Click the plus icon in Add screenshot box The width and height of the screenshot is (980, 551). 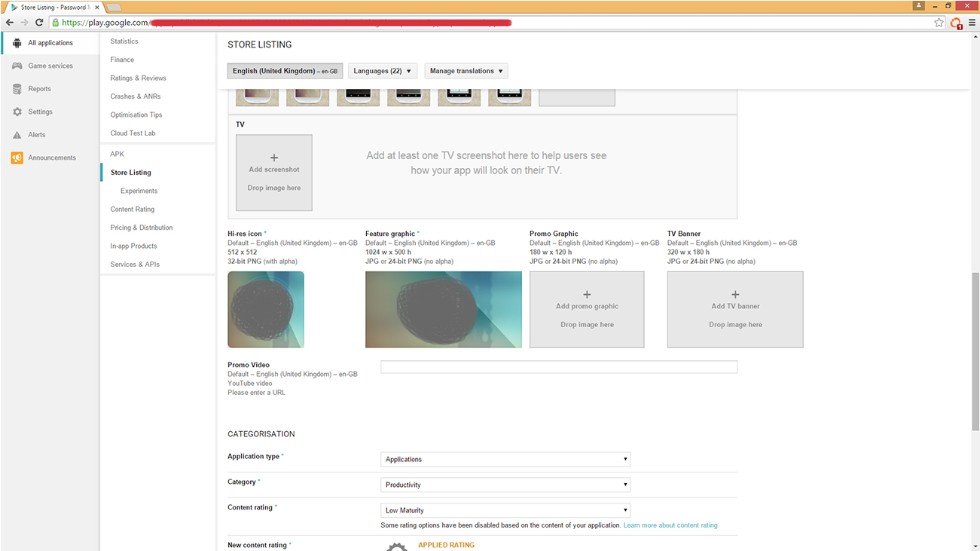coord(274,158)
